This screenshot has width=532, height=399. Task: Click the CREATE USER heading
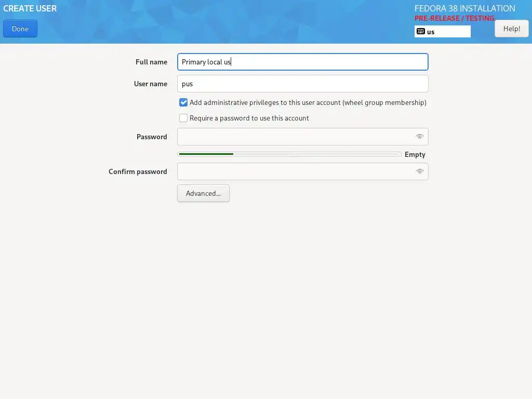(x=30, y=8)
